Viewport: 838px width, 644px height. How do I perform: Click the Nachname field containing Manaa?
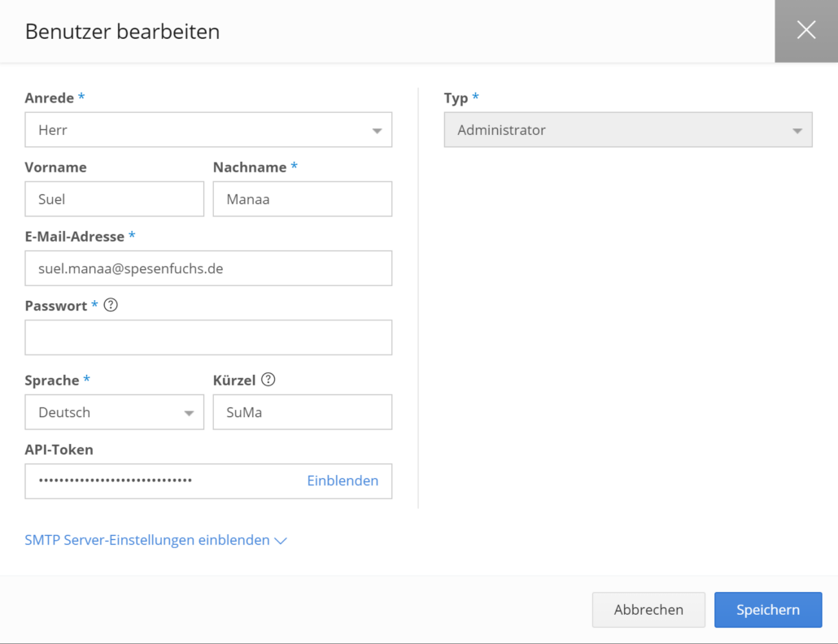[x=302, y=198]
